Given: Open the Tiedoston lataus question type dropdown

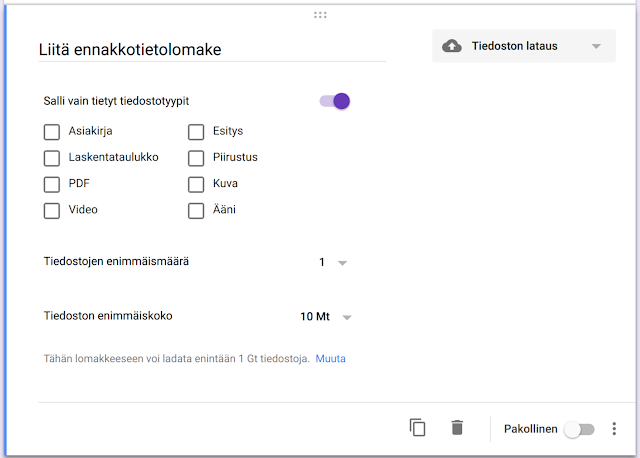Looking at the screenshot, I should (523, 46).
